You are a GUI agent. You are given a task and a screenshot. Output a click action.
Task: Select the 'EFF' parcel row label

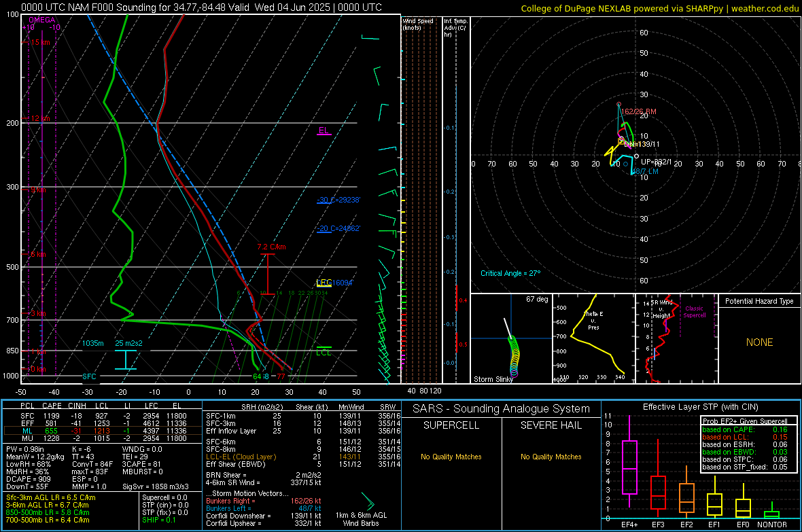[27, 423]
